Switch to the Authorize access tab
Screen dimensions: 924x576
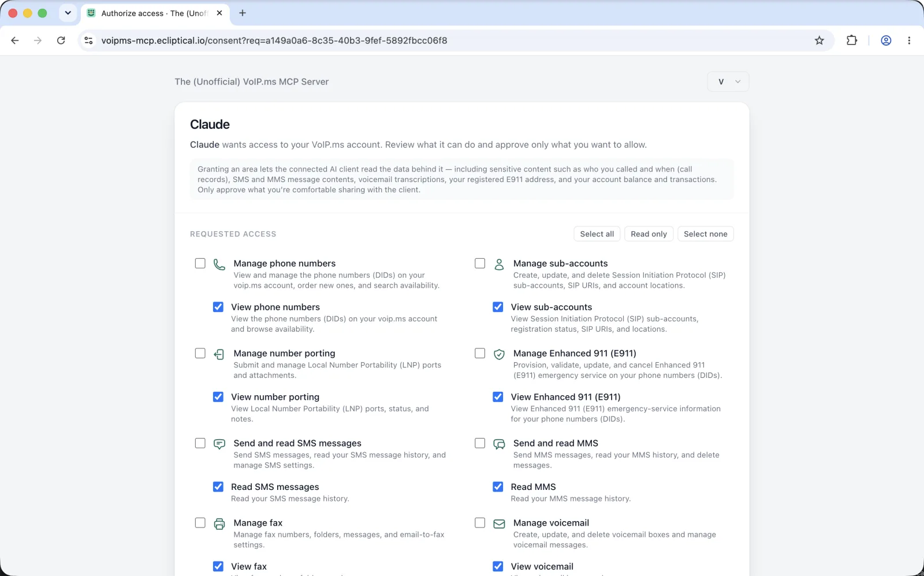(x=155, y=13)
